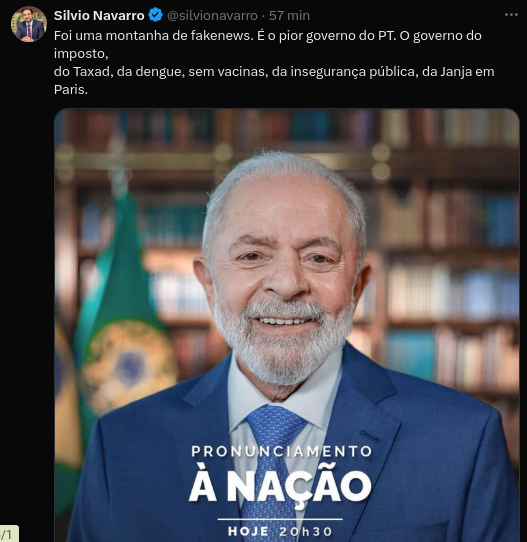Click the blue verified badge

point(155,15)
